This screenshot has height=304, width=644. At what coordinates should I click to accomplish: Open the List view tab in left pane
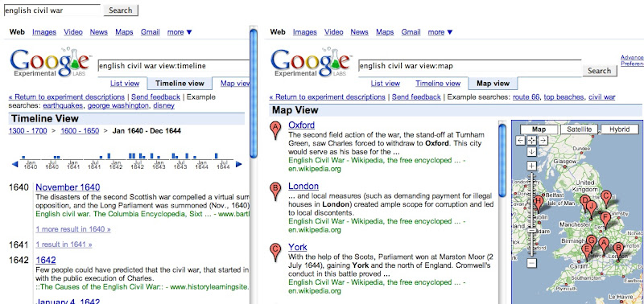(x=125, y=84)
